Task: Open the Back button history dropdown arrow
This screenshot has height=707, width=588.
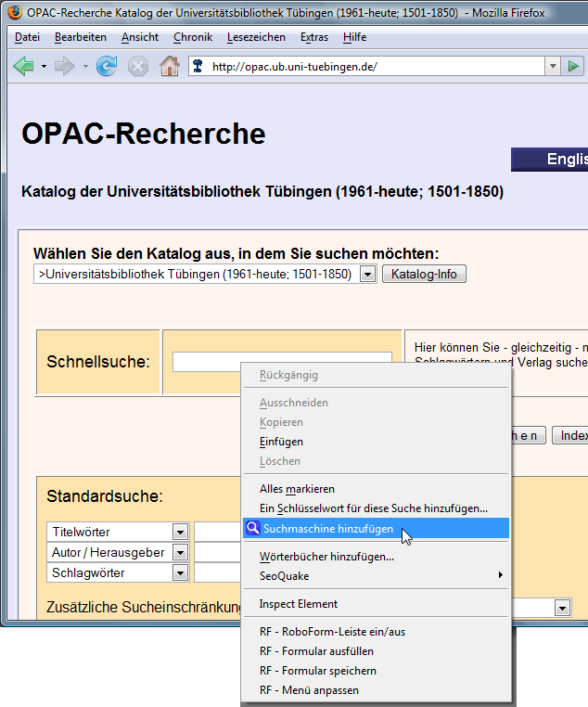Action: (x=44, y=67)
